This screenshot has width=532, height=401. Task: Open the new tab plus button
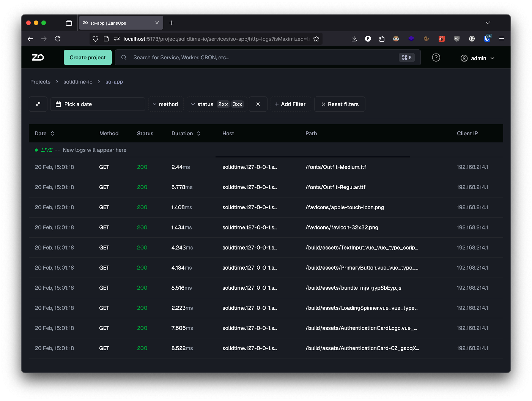(x=171, y=23)
